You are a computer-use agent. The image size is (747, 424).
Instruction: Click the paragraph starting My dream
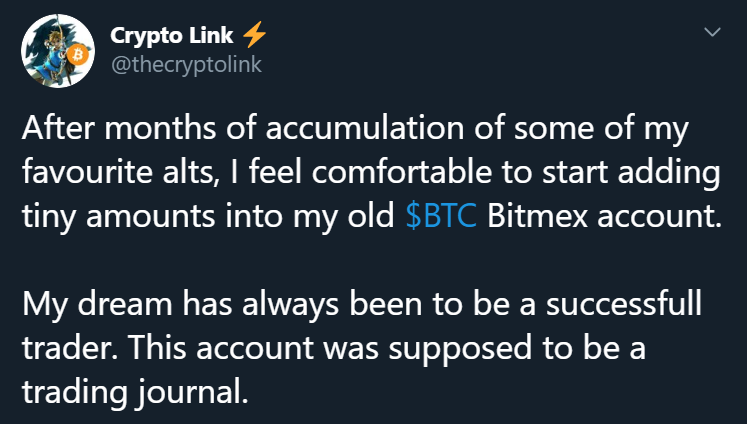click(x=362, y=348)
